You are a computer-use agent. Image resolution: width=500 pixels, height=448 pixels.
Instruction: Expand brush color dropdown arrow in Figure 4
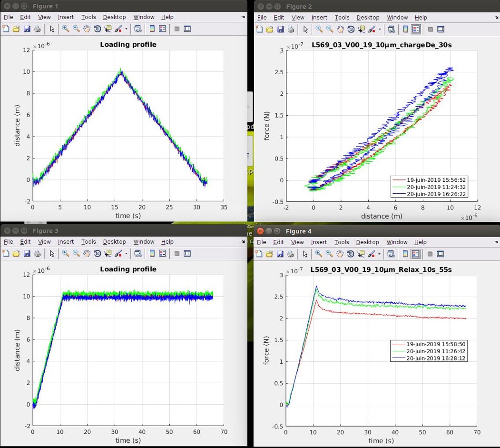pos(379,254)
